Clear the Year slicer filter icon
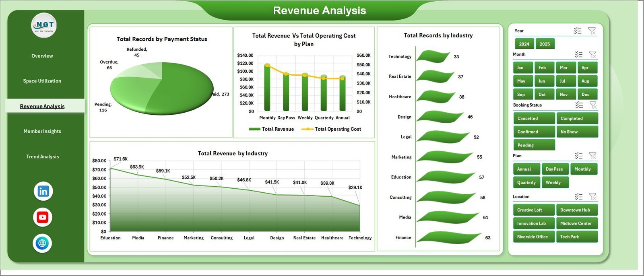 592,31
